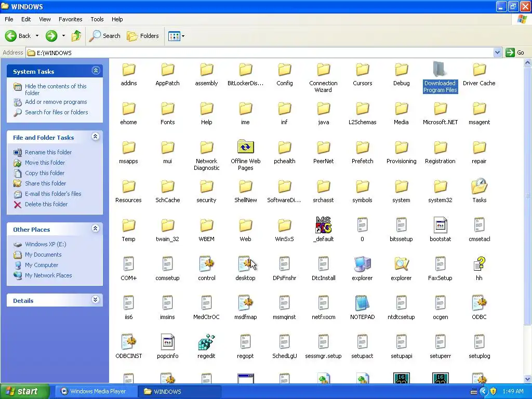Select the bootstat file icon
The height and width of the screenshot is (399, 532).
pos(441,225)
